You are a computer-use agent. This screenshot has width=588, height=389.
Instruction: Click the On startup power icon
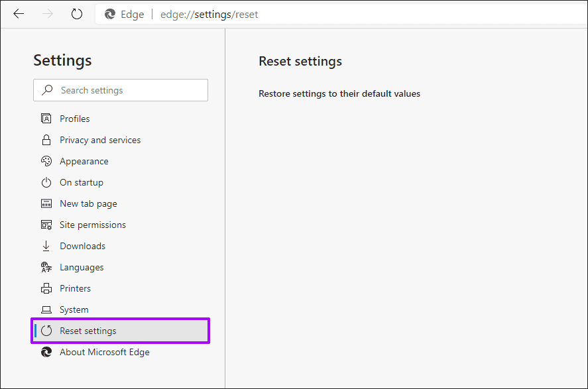coord(46,182)
